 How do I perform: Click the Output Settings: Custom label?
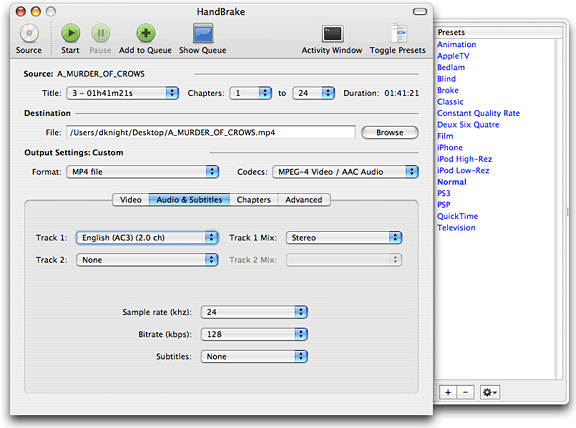tap(74, 152)
